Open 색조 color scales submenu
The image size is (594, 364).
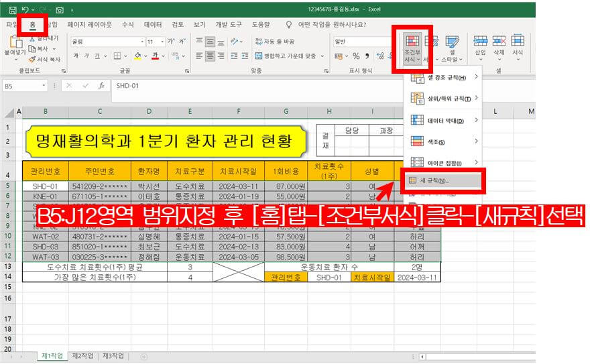tap(444, 141)
